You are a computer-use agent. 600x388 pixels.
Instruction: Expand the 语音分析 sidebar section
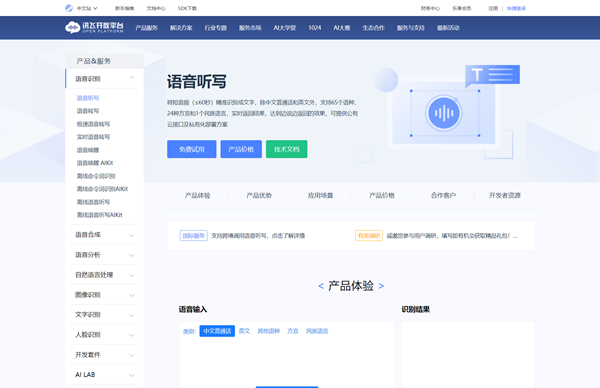click(x=104, y=254)
